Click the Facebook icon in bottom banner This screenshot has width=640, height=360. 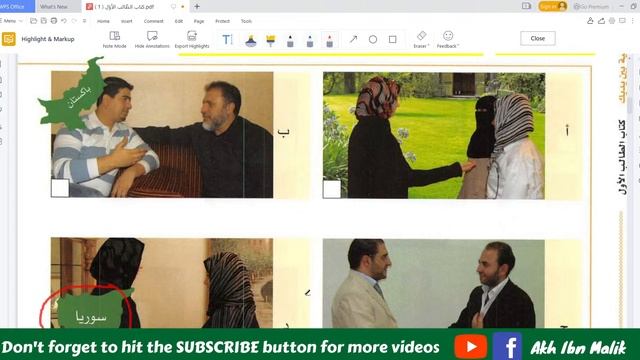click(x=507, y=347)
